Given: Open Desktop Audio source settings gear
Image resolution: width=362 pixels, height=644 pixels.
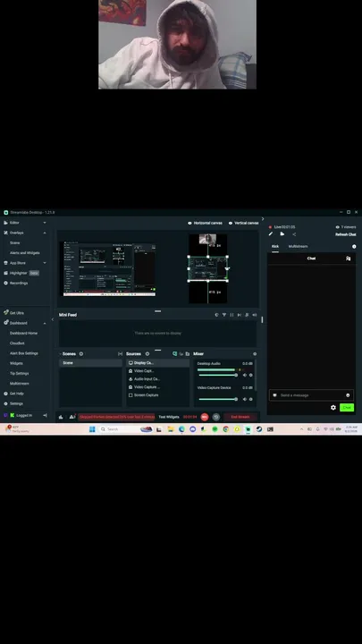Looking at the screenshot, I should click(x=251, y=375).
